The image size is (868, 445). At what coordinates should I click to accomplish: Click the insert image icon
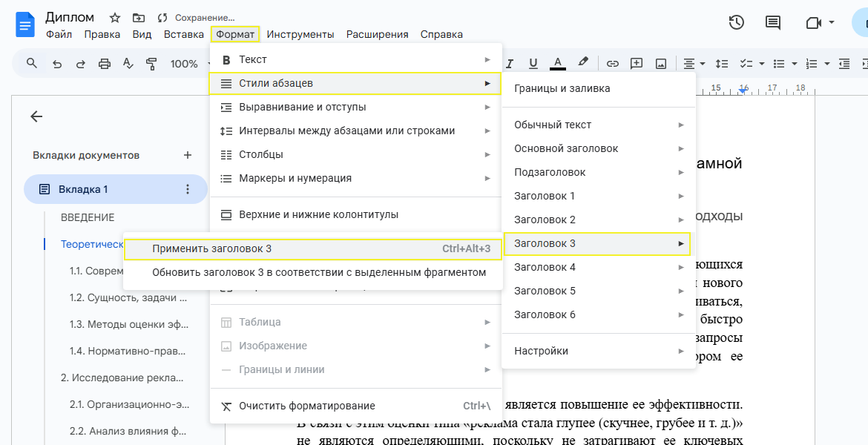tap(660, 64)
